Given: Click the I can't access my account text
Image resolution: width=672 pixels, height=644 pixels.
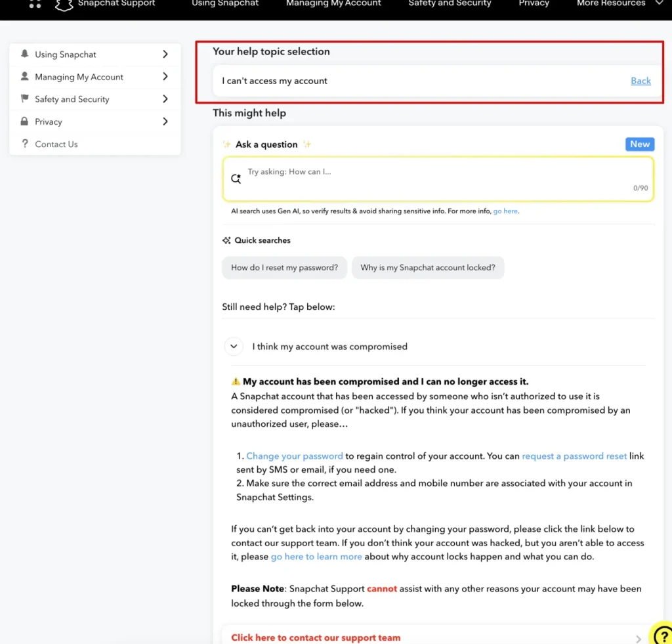Looking at the screenshot, I should pyautogui.click(x=274, y=81).
